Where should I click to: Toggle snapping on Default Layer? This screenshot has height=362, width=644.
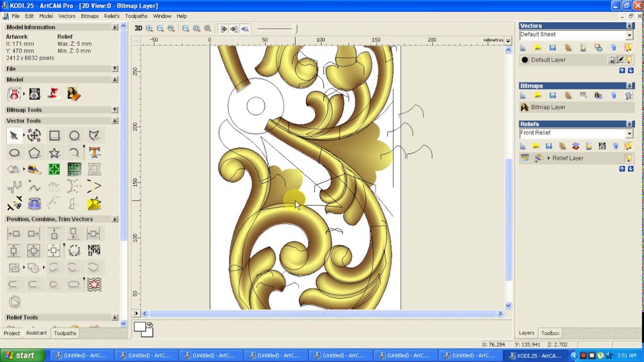[620, 60]
